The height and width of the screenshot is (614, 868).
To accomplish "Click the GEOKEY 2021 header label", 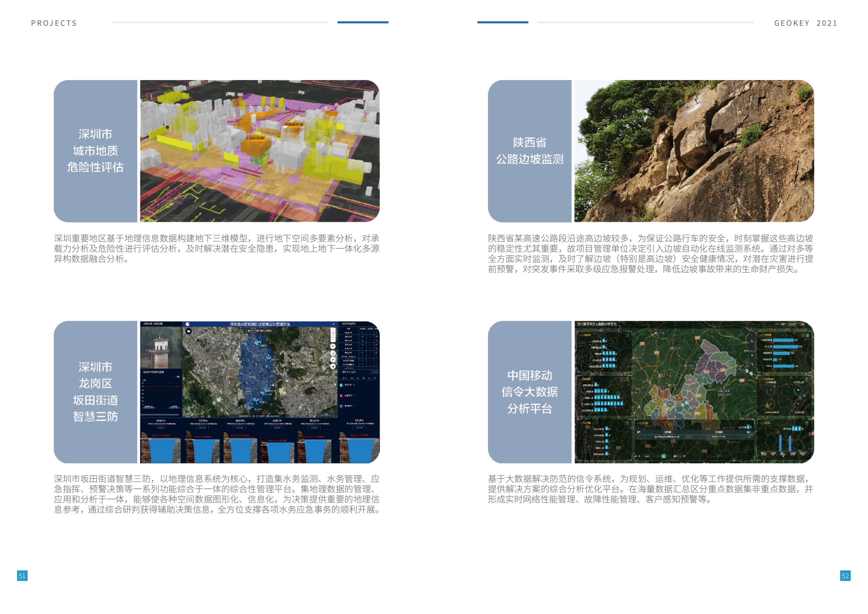I will pos(806,23).
